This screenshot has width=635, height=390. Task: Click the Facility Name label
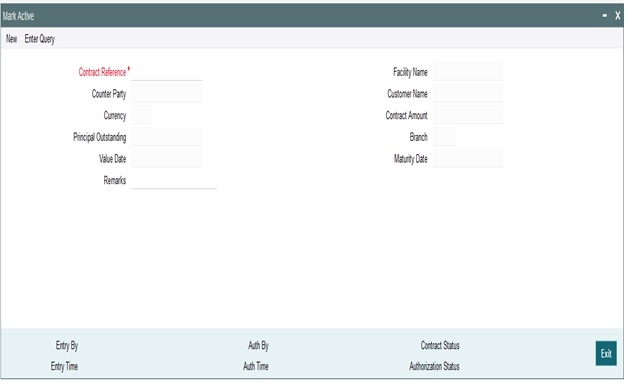410,72
